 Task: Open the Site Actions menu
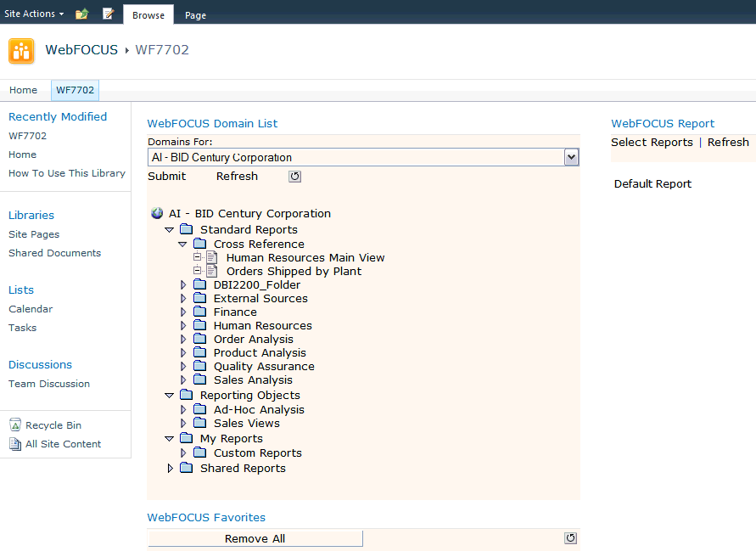34,14
